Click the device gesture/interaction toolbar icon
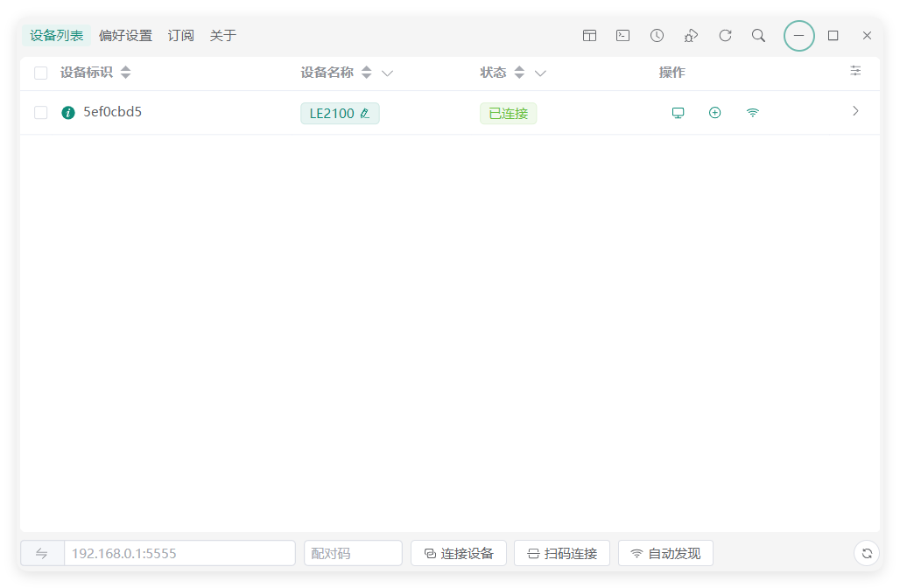Viewport: 900px width, 588px height. pos(691,36)
